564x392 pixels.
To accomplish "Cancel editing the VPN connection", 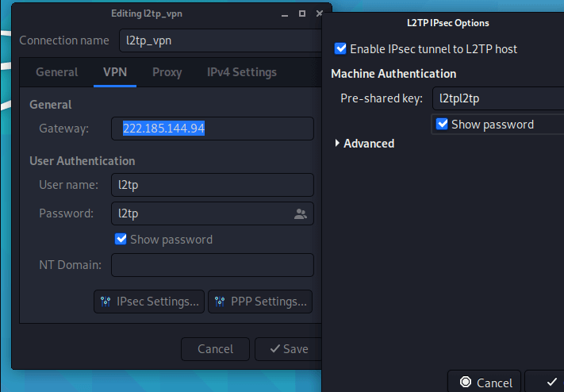I will point(215,349).
